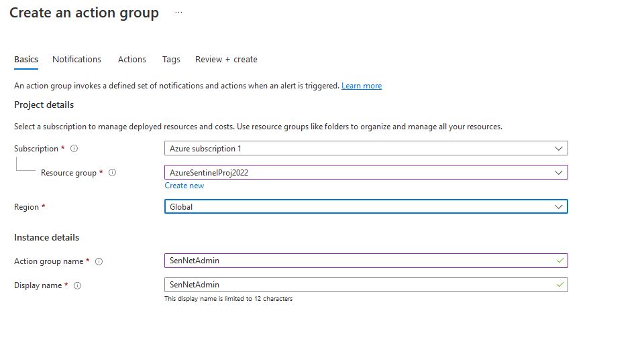Expand the Region dropdown set to Global
Viewport: 644px width, 337px height.
[x=366, y=207]
